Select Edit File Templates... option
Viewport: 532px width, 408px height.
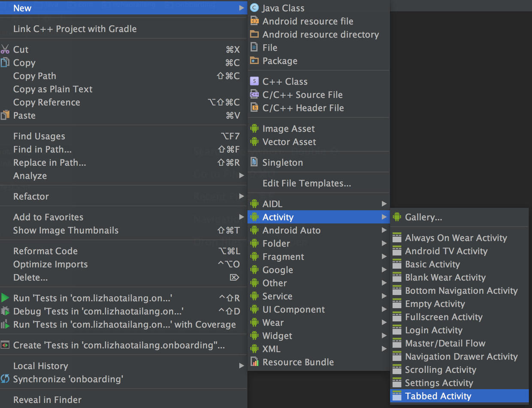(307, 183)
